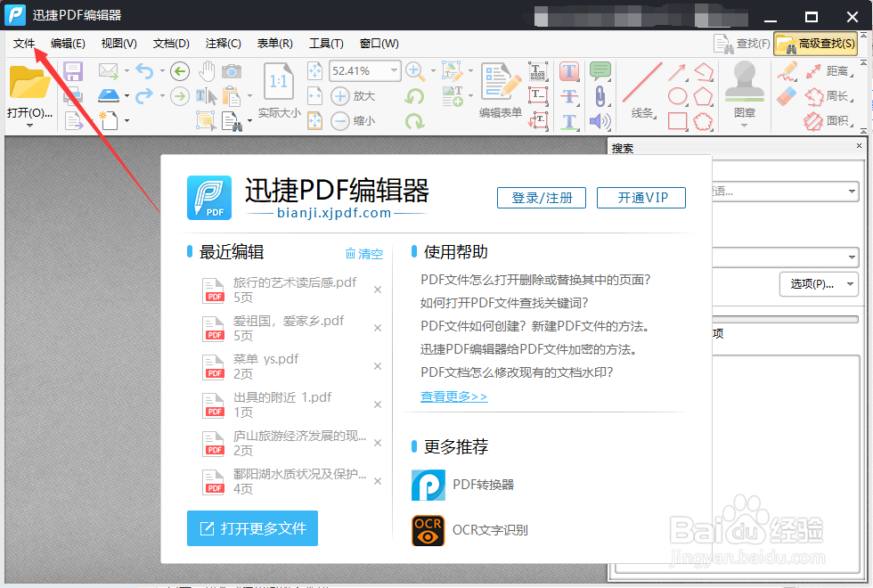Viewport: 873px width, 588px height.
Task: Click the 放大 zoom in button
Action: pos(353,96)
